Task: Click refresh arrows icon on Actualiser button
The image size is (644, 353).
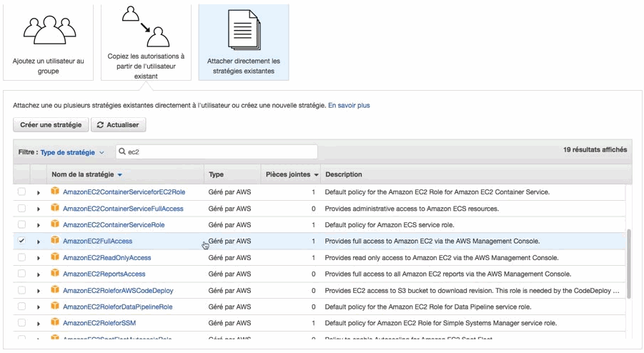Action: click(x=100, y=125)
